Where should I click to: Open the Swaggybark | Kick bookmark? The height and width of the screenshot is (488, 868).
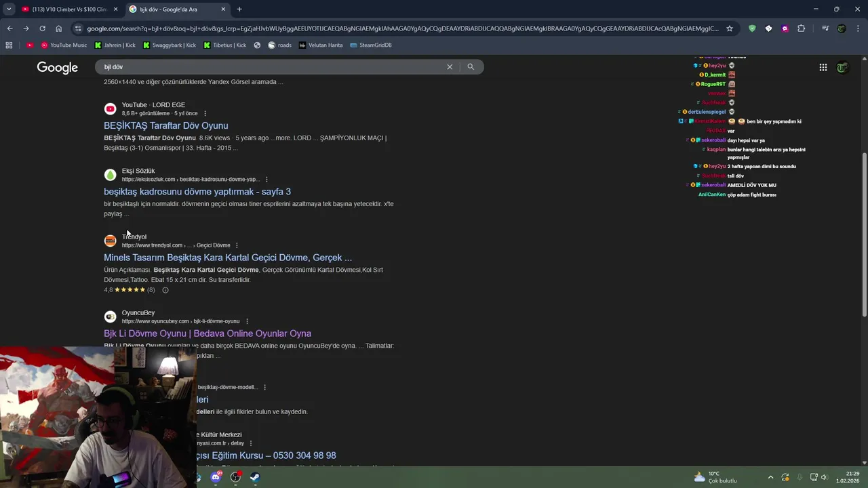pos(169,45)
